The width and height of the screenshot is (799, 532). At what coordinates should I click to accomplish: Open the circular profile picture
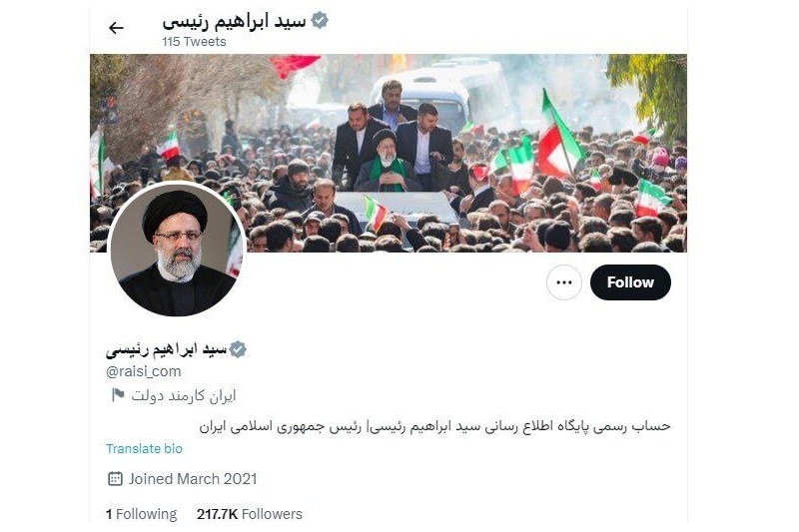[x=177, y=249]
